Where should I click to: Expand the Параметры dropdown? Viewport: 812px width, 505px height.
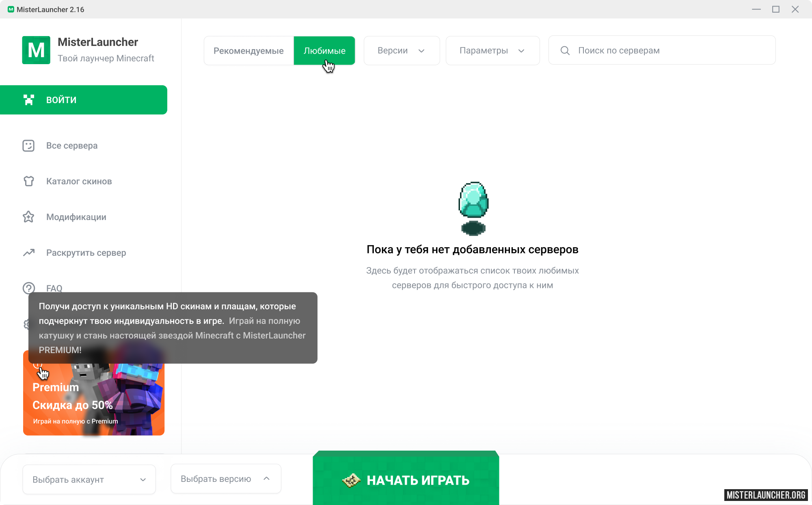point(492,50)
